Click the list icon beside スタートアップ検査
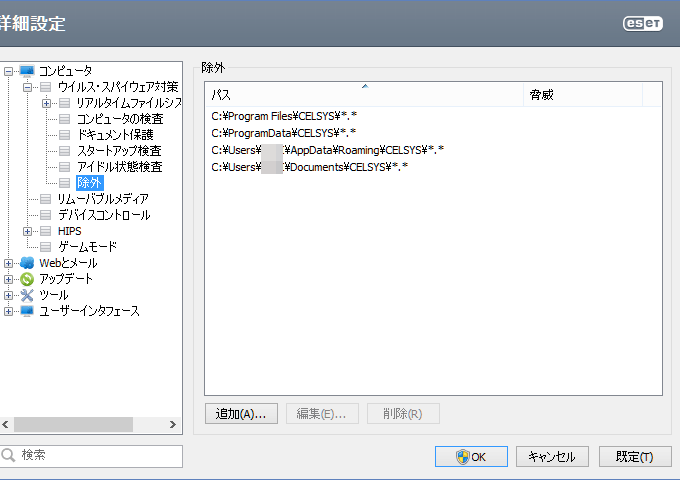Image resolution: width=680 pixels, height=480 pixels. [65, 151]
